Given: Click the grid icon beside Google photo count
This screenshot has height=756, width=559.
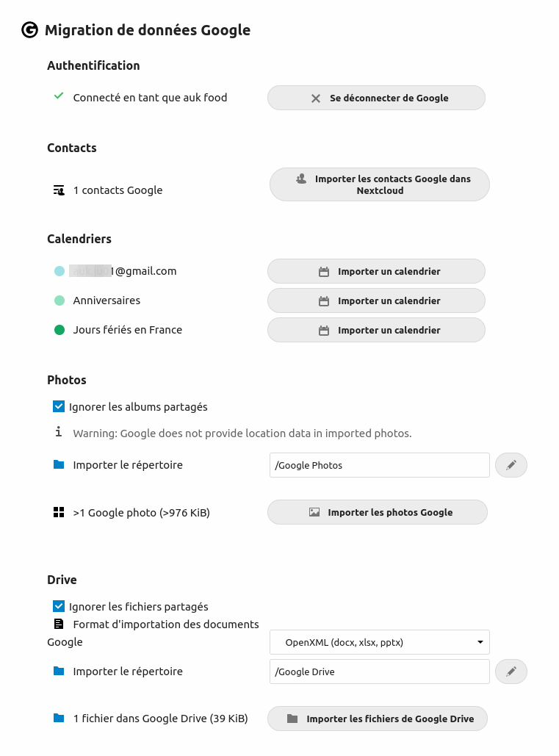Looking at the screenshot, I should 59,513.
